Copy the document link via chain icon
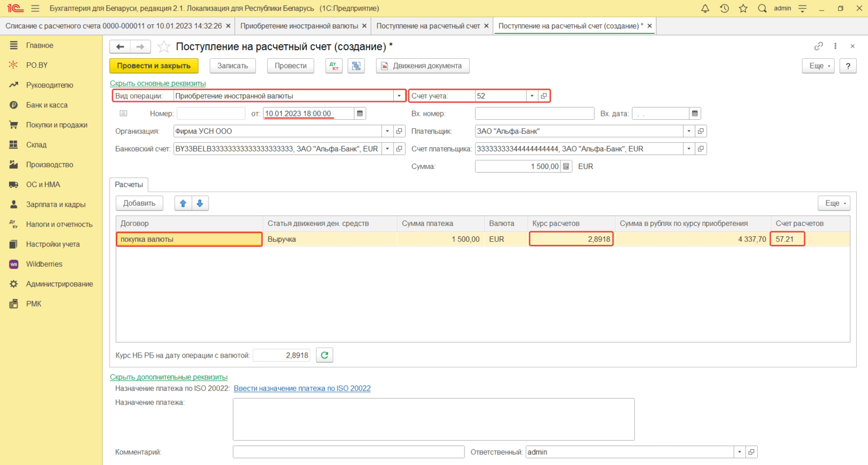Viewport: 868px width, 465px height. (818, 46)
